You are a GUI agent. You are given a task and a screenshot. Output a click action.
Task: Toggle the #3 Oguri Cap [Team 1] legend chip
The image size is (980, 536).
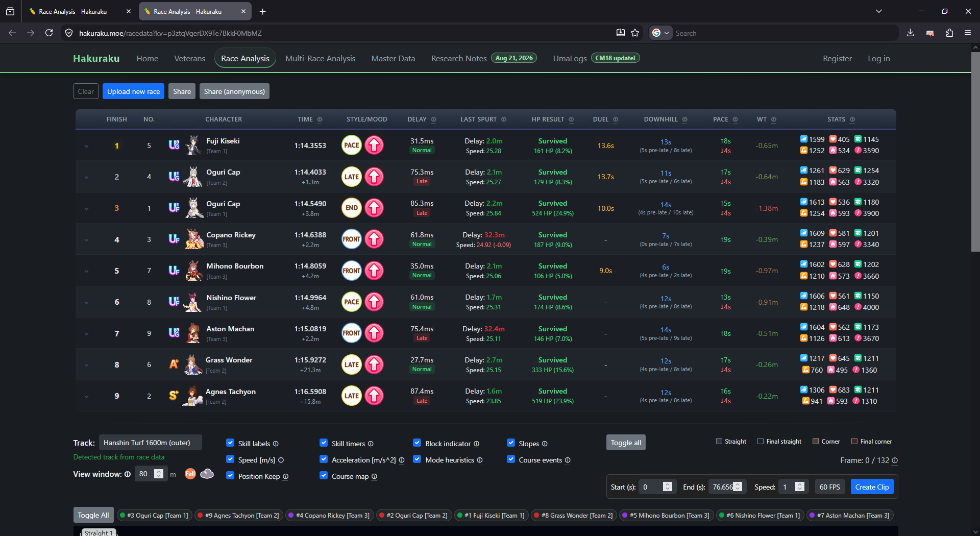pos(154,516)
